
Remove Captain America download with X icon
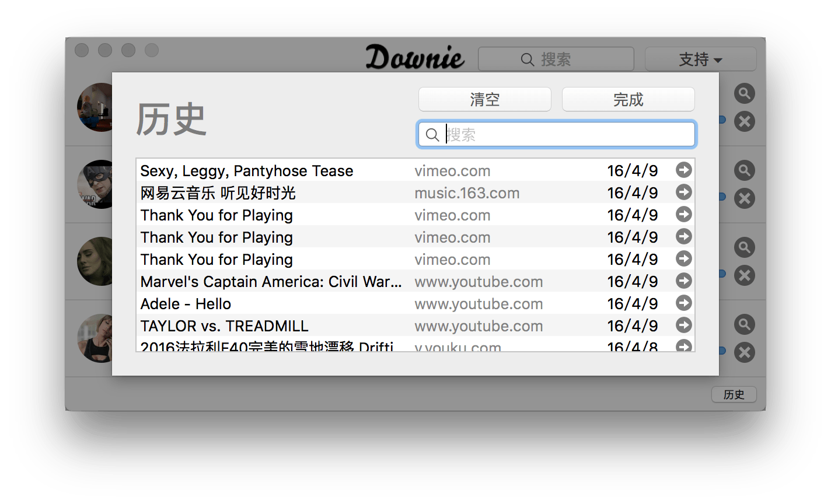point(744,198)
